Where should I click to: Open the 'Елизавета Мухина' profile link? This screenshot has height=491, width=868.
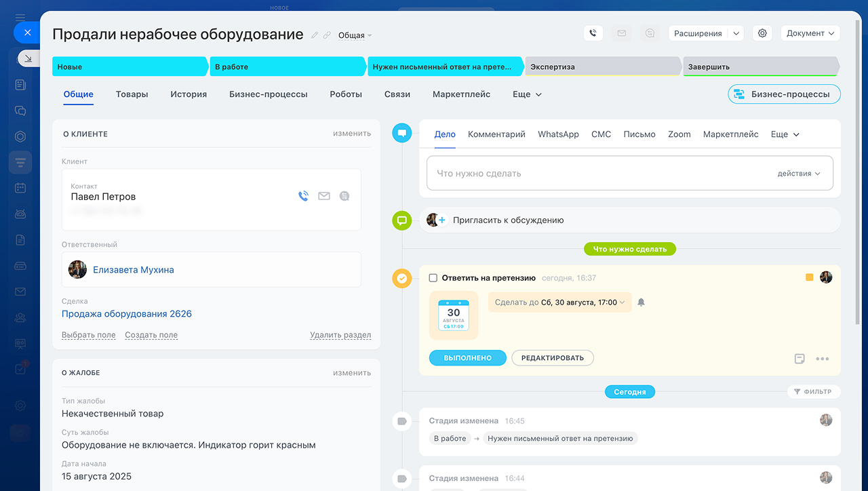click(134, 270)
